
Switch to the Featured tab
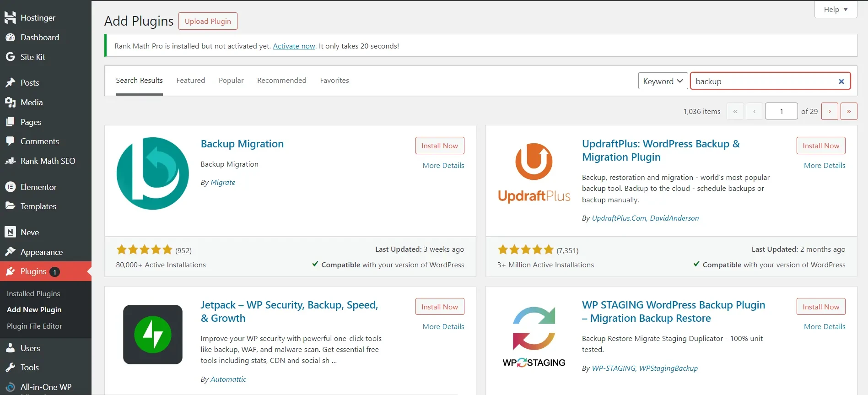tap(191, 81)
